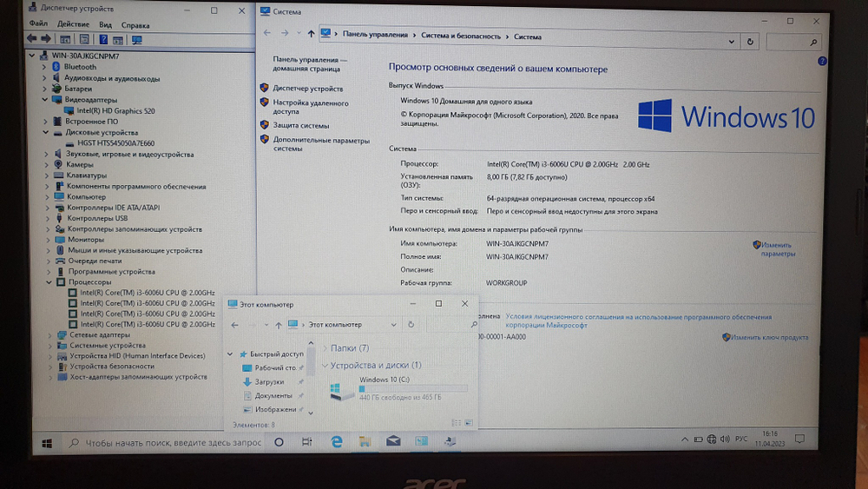This screenshot has width=868, height=489.
Task: Click Back arrow in Этот компьютер window
Action: coord(234,325)
